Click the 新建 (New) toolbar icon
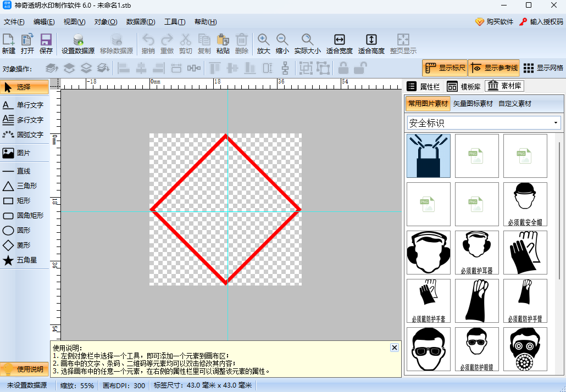The width and height of the screenshot is (566, 392). click(9, 43)
